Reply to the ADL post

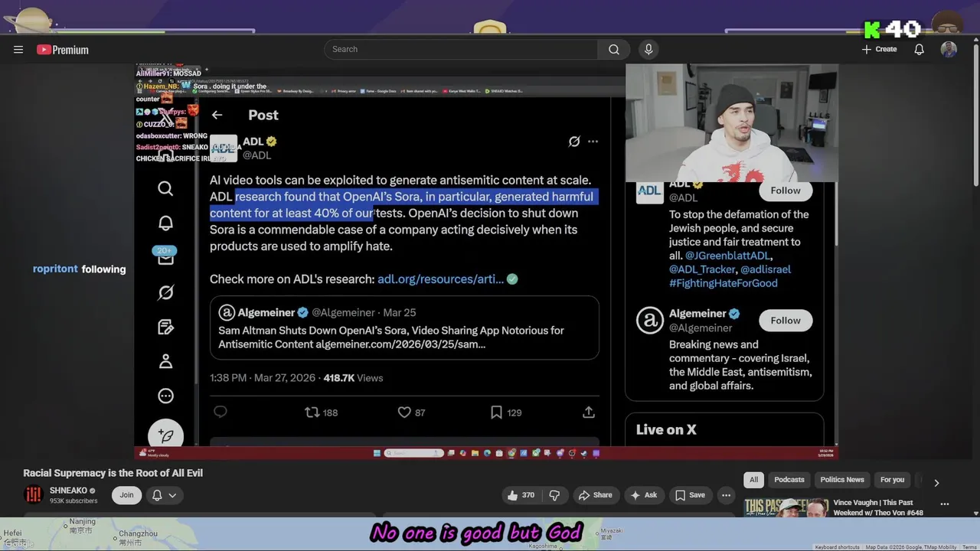point(220,412)
